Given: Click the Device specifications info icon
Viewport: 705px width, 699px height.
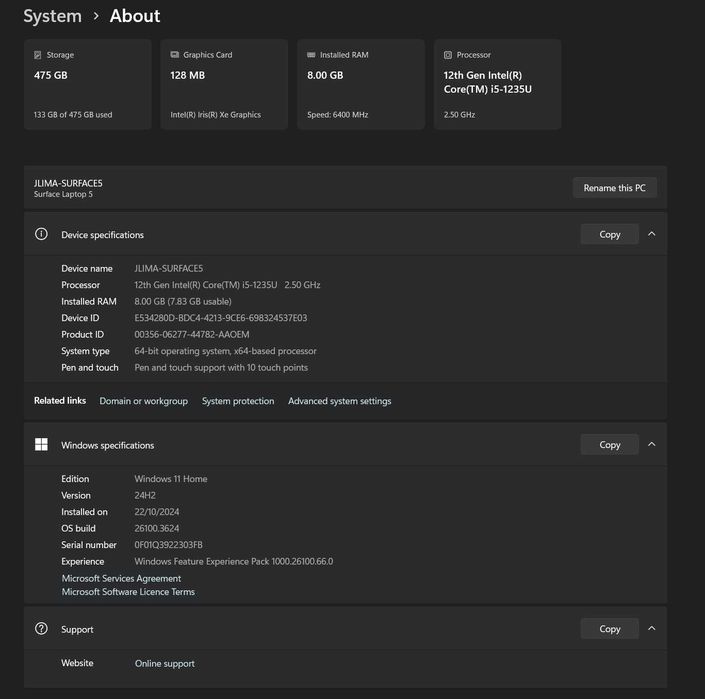Looking at the screenshot, I should (41, 234).
